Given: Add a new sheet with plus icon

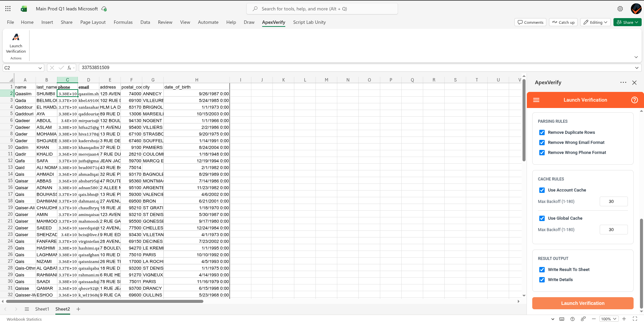Looking at the screenshot, I should [78, 309].
